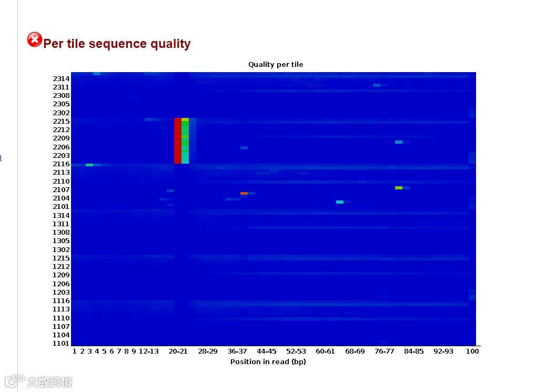Click the 'Quality per tile' chart title
The width and height of the screenshot is (556, 392).
[x=276, y=65]
